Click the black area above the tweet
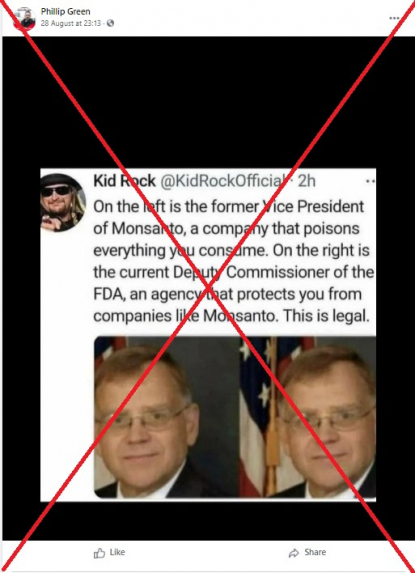Viewport: 415px width, 573px height. pos(208,102)
